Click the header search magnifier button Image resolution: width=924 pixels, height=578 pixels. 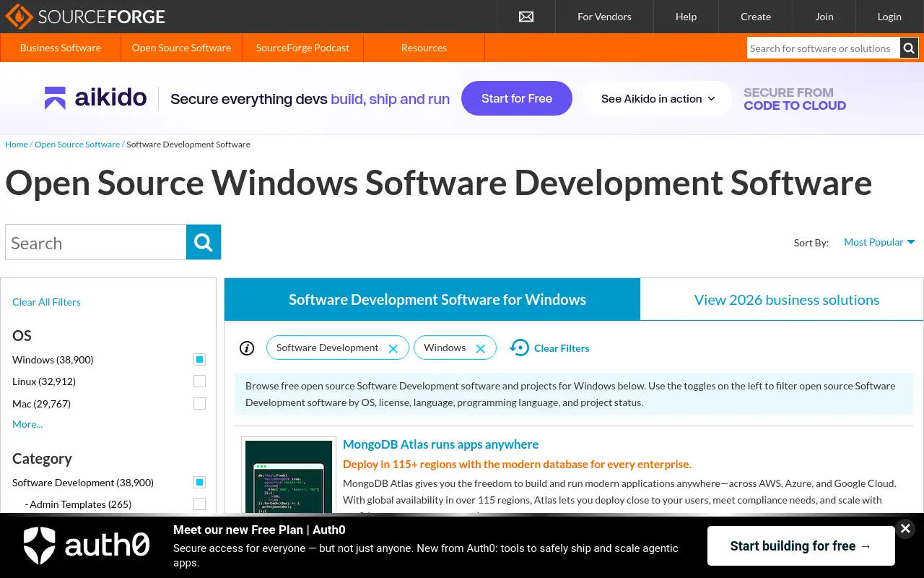coord(909,48)
